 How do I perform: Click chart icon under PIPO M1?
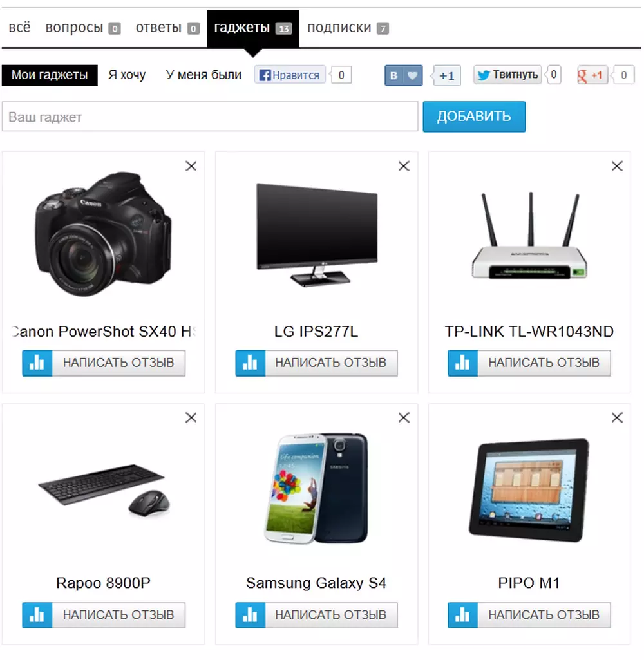click(462, 615)
